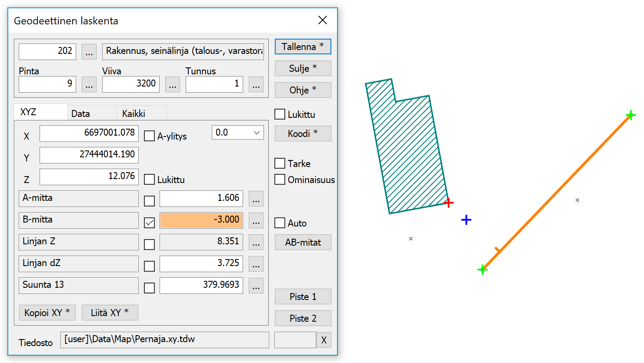644x363 pixels.
Task: Click the ellipsis button for A-mitta value
Action: coord(256,199)
